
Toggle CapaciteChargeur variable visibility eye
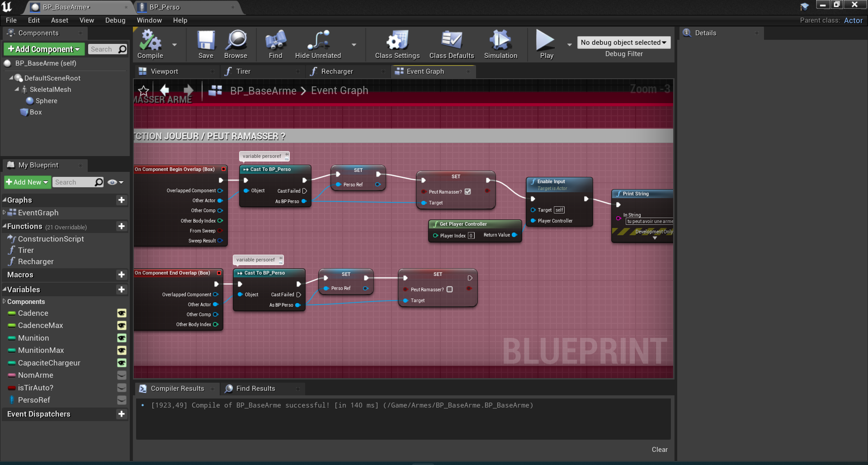pos(122,363)
